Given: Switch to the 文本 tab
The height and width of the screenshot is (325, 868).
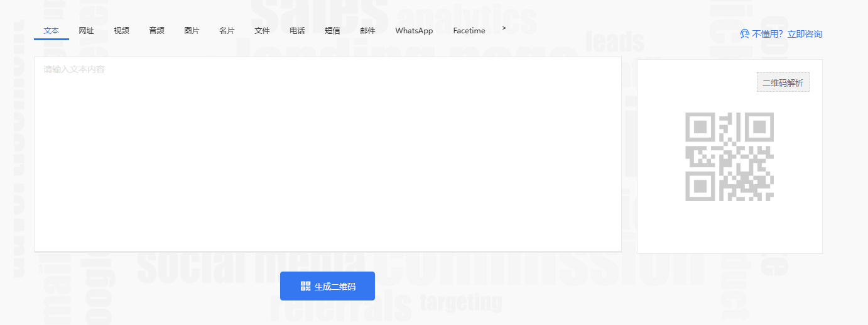Looking at the screenshot, I should click(x=52, y=31).
